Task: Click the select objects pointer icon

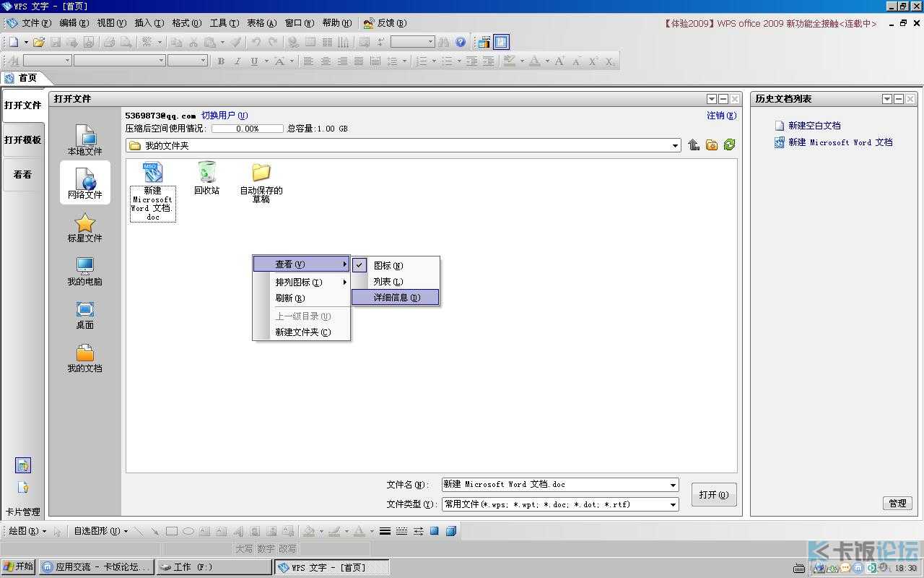Action: (58, 531)
